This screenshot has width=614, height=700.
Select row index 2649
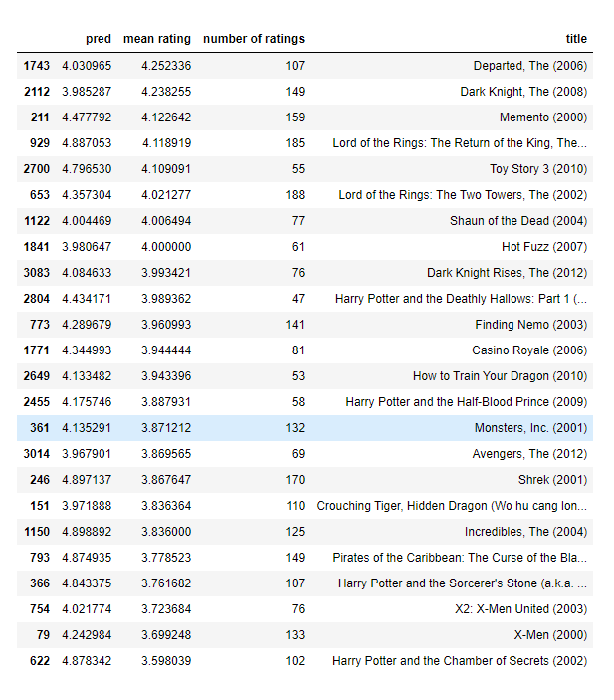coord(36,376)
